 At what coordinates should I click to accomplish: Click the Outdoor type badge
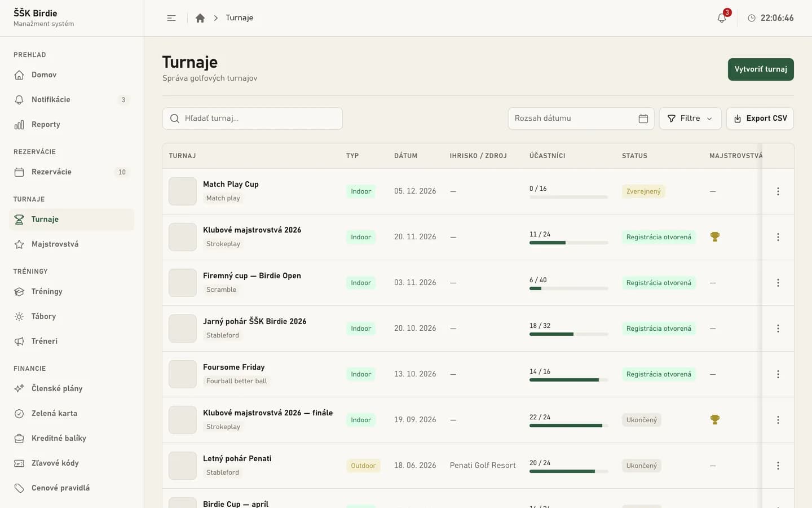pos(363,466)
